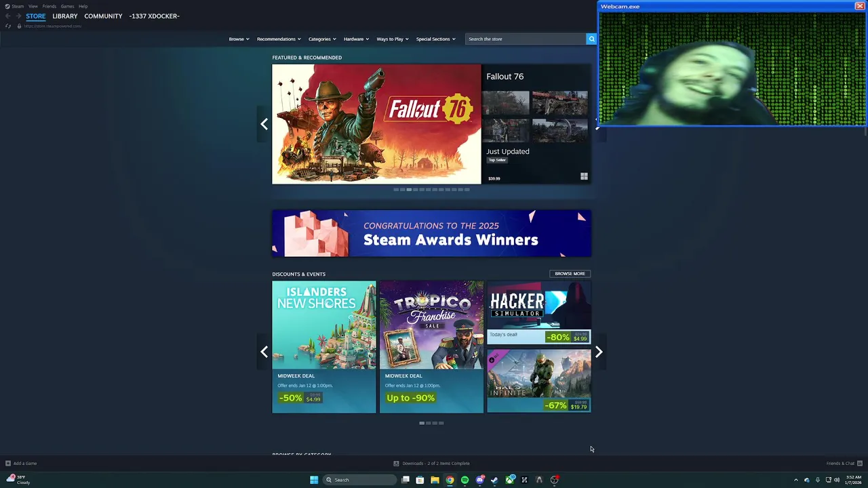The height and width of the screenshot is (488, 868).
Task: Open the Windows Start menu
Action: click(x=314, y=480)
